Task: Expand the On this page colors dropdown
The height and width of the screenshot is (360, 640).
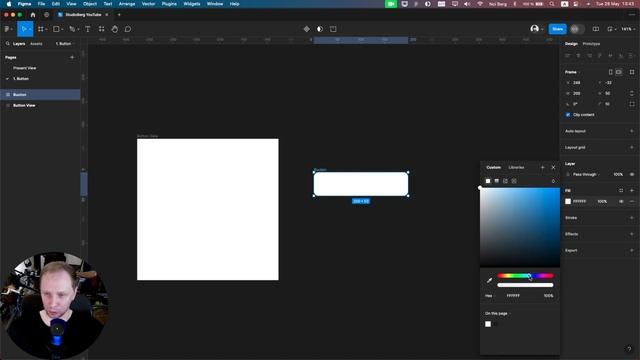Action: (498, 313)
